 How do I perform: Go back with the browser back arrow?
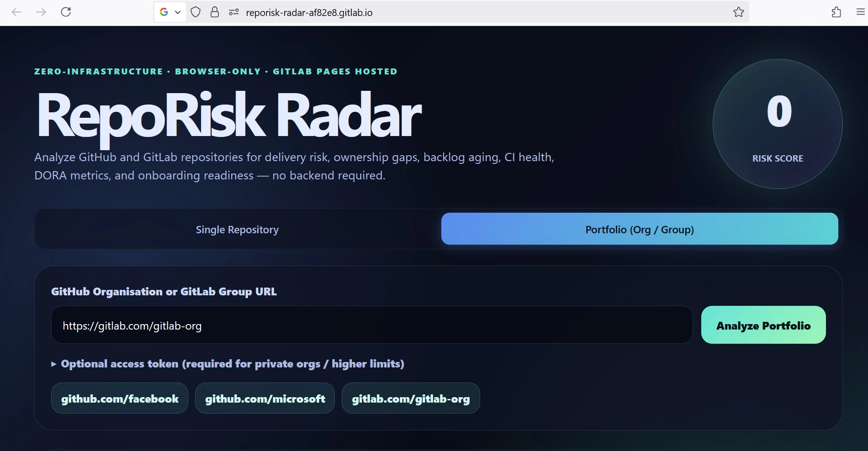16,12
